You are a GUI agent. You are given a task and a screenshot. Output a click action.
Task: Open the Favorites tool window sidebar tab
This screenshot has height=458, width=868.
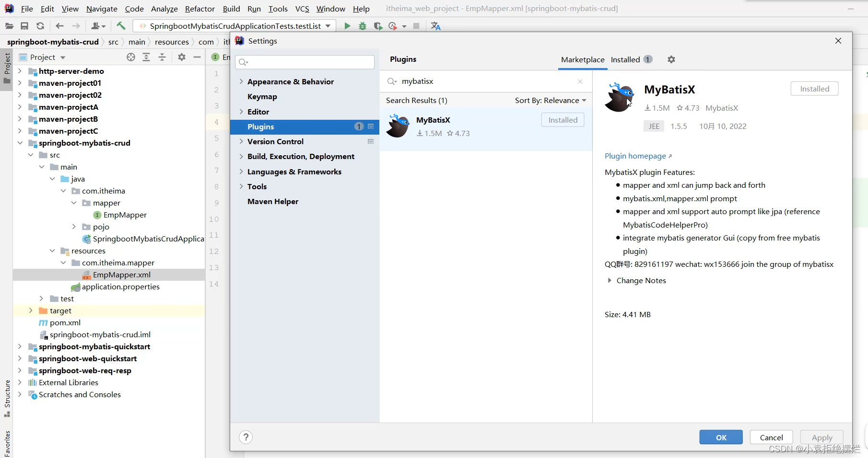[x=7, y=444]
